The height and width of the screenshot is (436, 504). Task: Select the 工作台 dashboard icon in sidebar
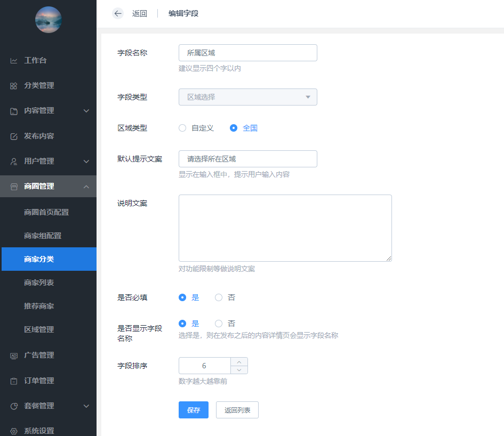pos(15,60)
